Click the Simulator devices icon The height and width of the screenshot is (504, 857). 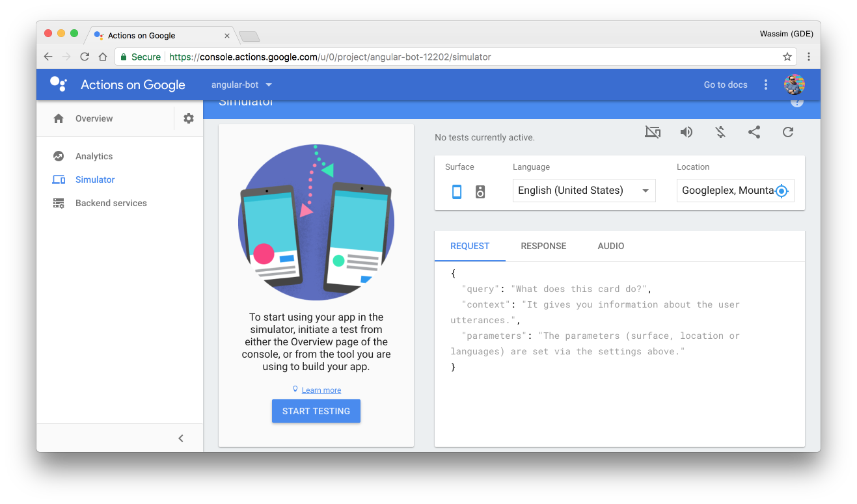point(59,179)
